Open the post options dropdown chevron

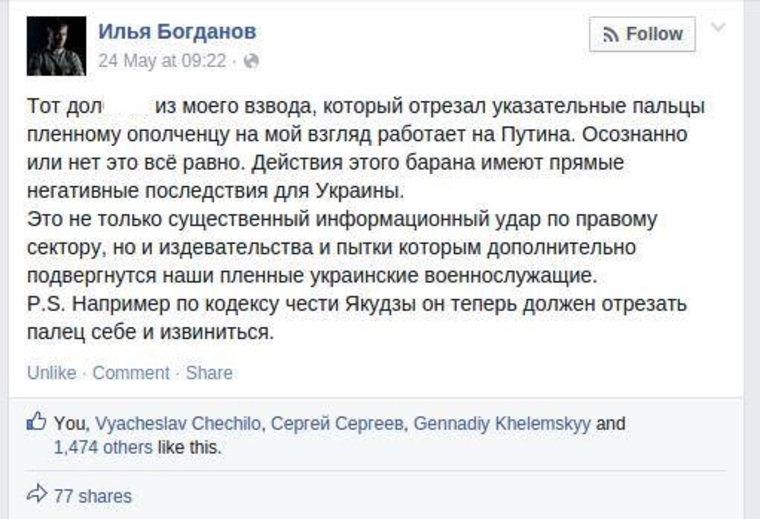coord(718,27)
